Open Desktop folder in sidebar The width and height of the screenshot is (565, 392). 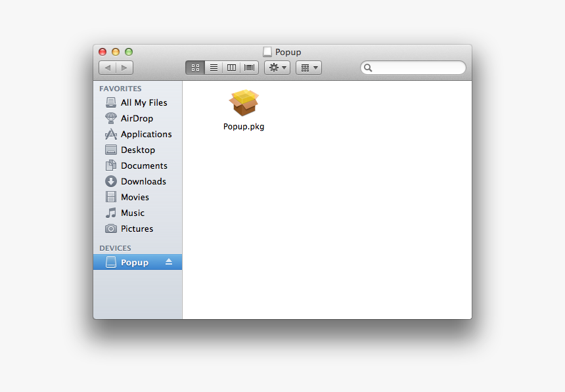click(x=138, y=150)
